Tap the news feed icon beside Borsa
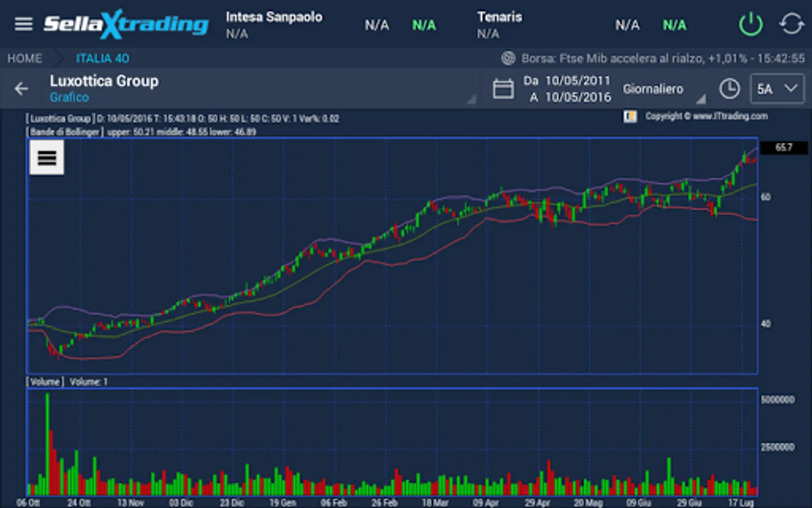The width and height of the screenshot is (812, 508). (x=508, y=58)
